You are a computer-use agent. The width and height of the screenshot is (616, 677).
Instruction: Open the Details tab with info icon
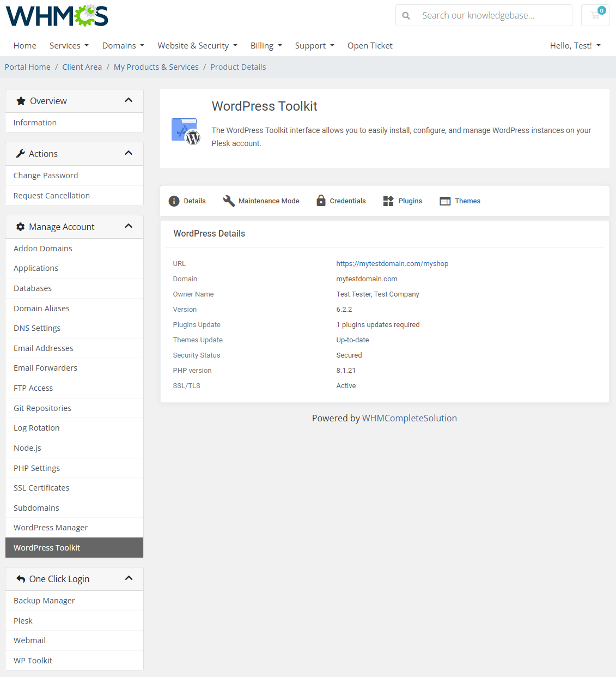[174, 201]
